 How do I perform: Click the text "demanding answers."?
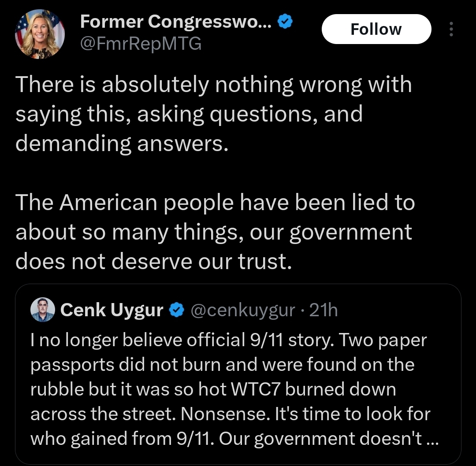coord(122,143)
